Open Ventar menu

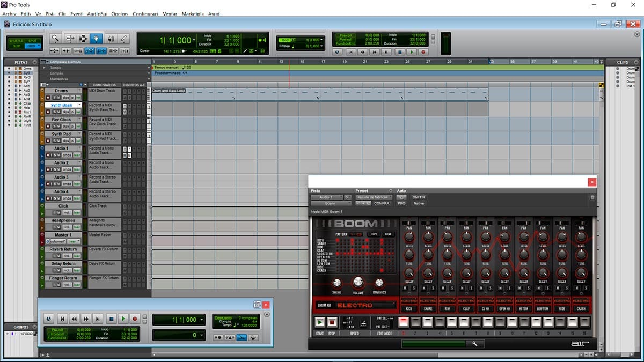170,13
